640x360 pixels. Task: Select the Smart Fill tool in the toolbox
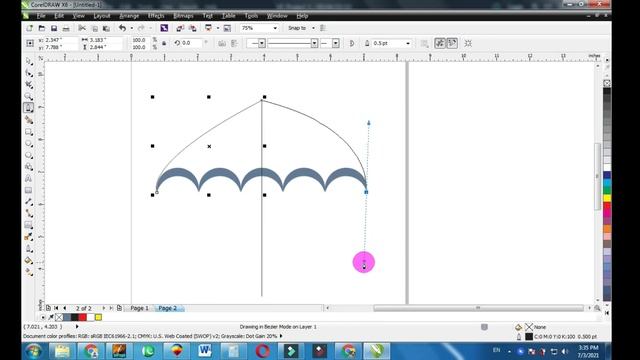point(29,120)
